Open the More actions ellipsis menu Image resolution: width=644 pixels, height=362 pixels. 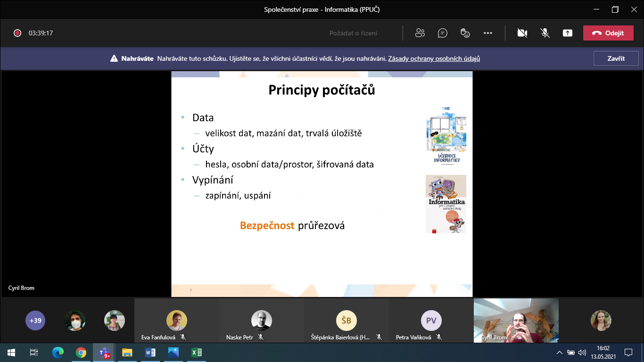pos(488,33)
